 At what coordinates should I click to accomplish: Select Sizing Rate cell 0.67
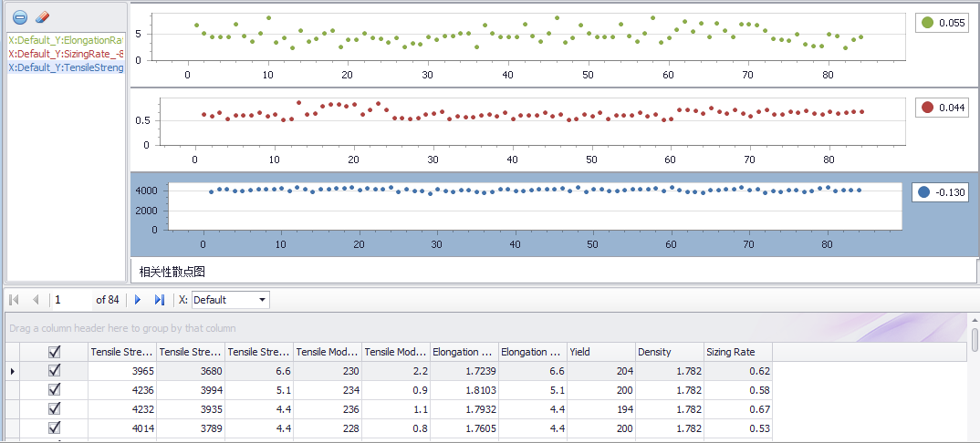[738, 409]
